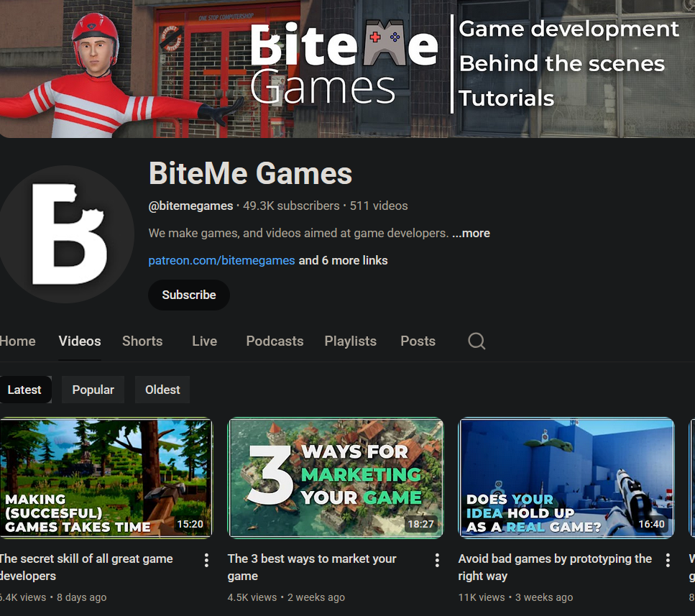The image size is (695, 616).
Task: Click the '8 days ago' upload text
Action: click(81, 597)
